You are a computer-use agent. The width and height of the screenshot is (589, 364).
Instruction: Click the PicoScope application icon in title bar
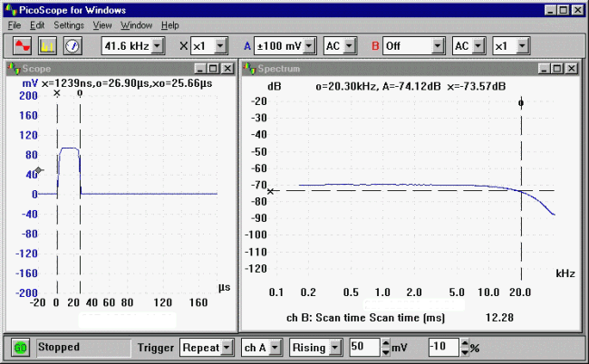coord(10,9)
